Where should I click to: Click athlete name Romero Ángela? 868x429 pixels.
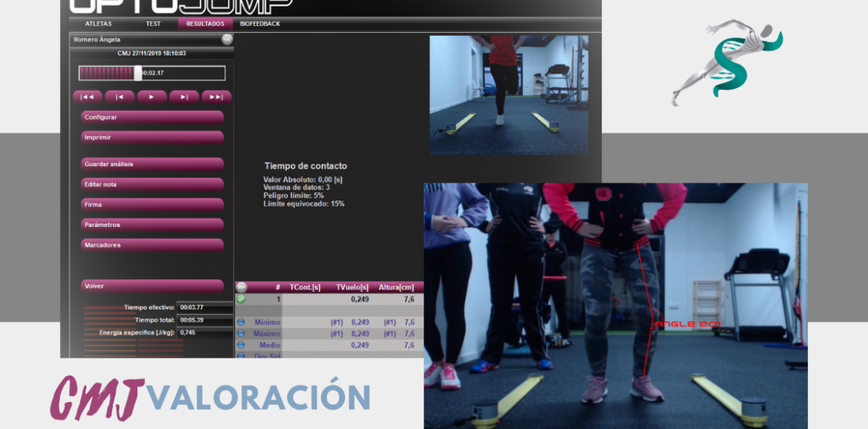pyautogui.click(x=97, y=39)
